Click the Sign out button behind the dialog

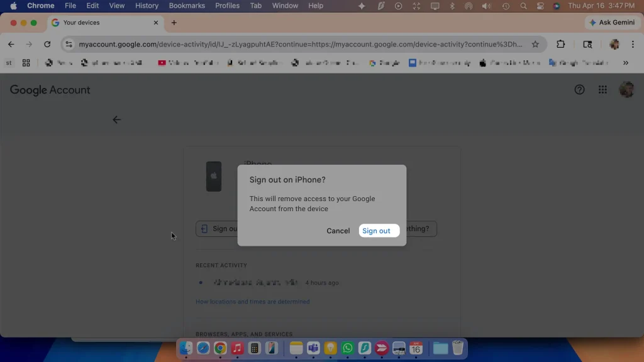(217, 229)
